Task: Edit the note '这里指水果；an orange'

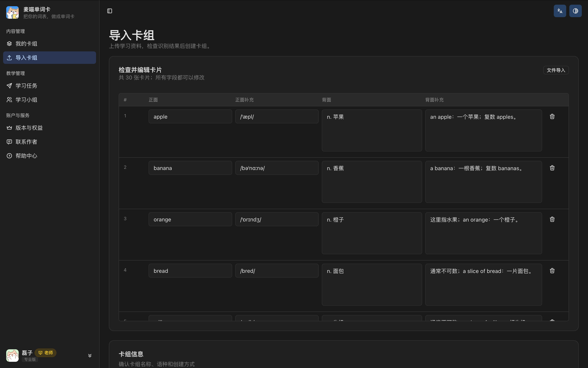Action: 484,233
